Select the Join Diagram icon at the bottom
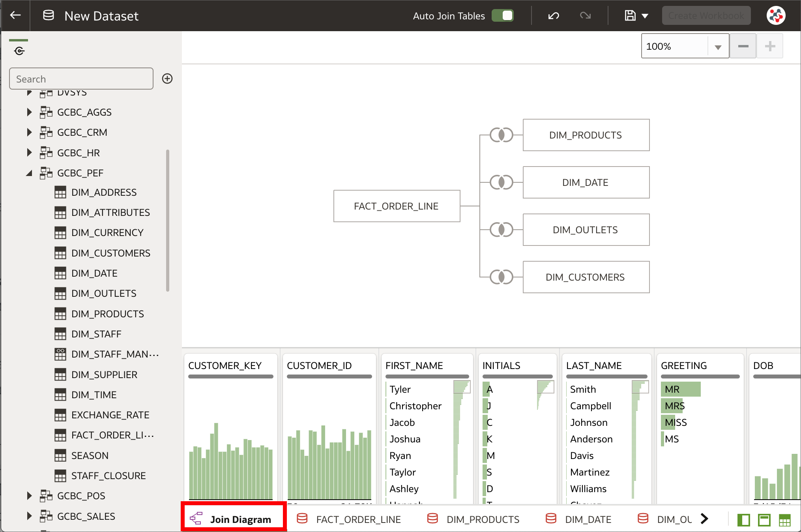The image size is (801, 532). click(196, 519)
